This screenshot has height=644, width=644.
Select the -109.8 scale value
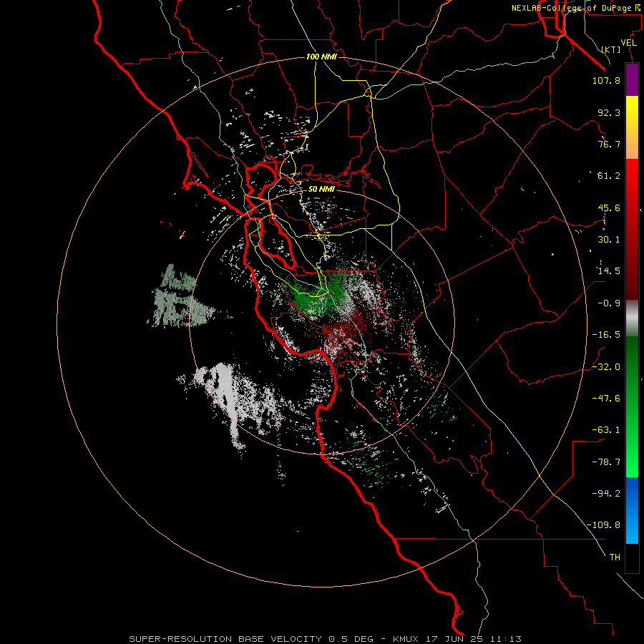[603, 525]
